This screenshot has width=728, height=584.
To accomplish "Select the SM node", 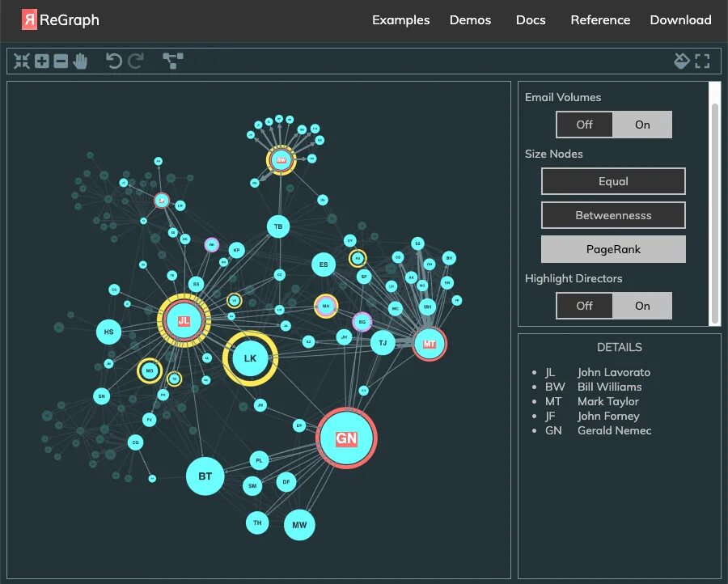I will [x=252, y=486].
